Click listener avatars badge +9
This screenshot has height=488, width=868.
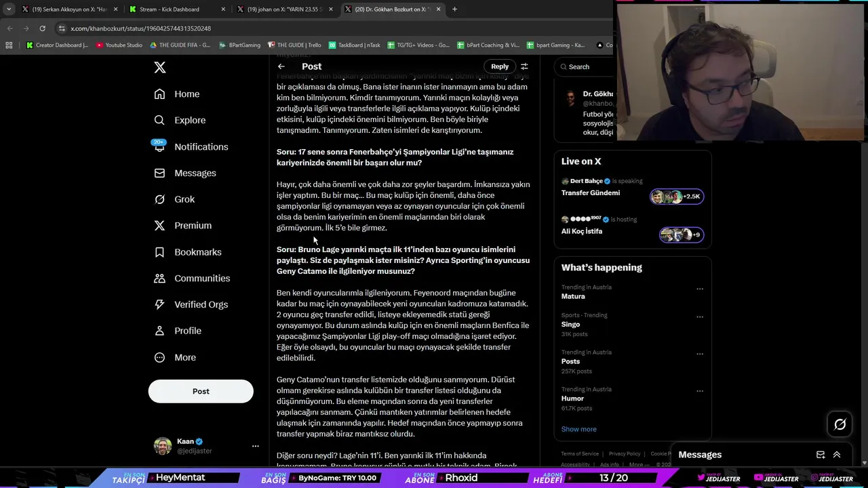(x=682, y=235)
